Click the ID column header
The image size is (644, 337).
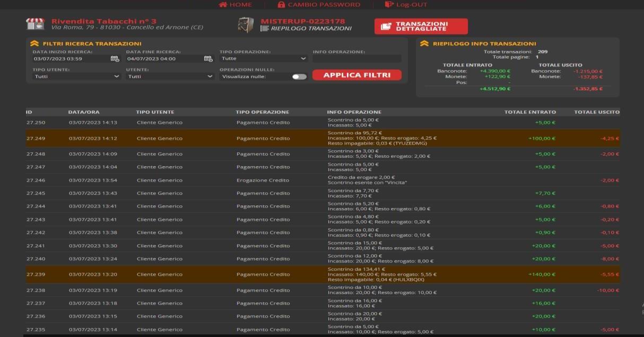[x=29, y=112]
